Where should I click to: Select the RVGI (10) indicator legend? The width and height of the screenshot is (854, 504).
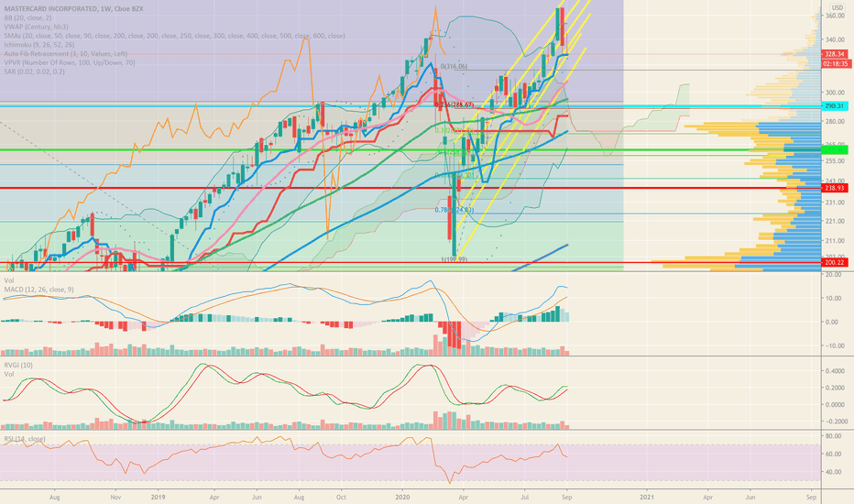tap(18, 365)
